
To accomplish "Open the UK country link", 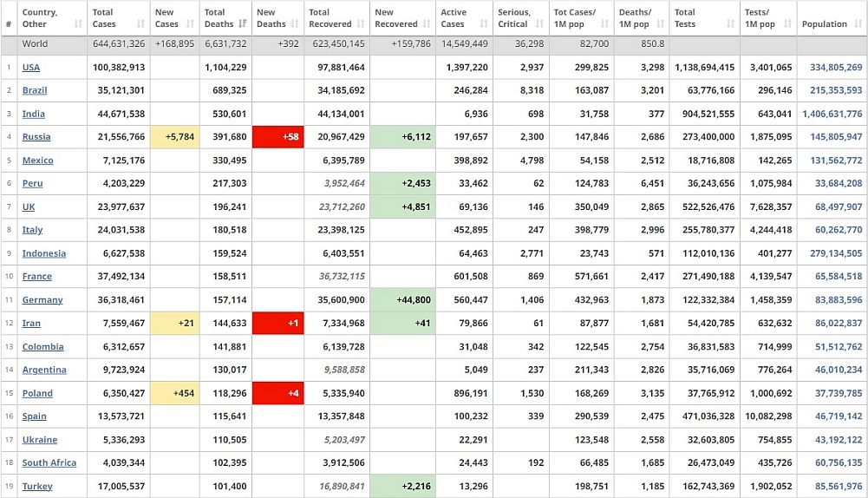I will tap(29, 206).
